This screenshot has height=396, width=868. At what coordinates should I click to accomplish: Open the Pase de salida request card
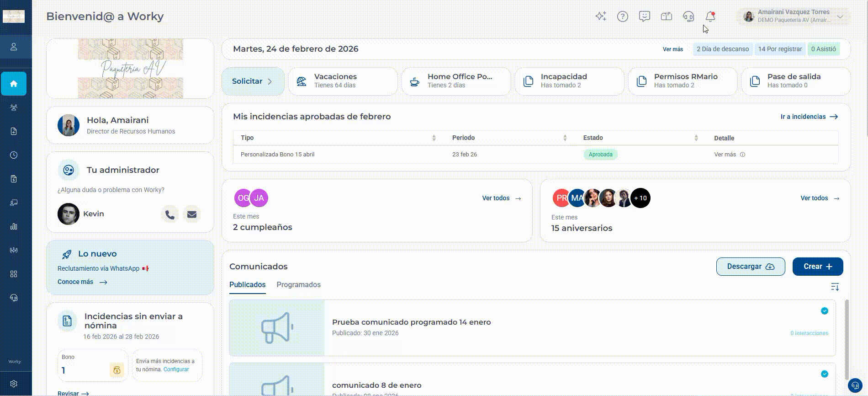796,81
